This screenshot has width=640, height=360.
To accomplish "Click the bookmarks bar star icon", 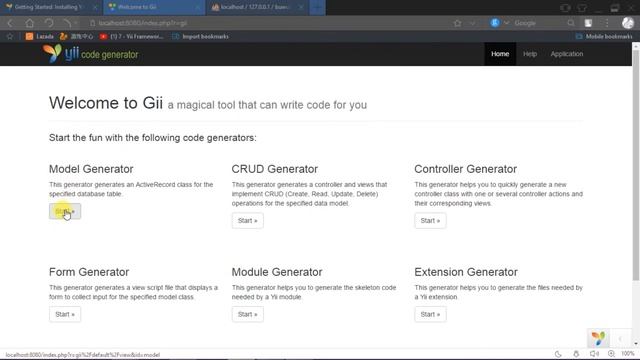I will 10,36.
